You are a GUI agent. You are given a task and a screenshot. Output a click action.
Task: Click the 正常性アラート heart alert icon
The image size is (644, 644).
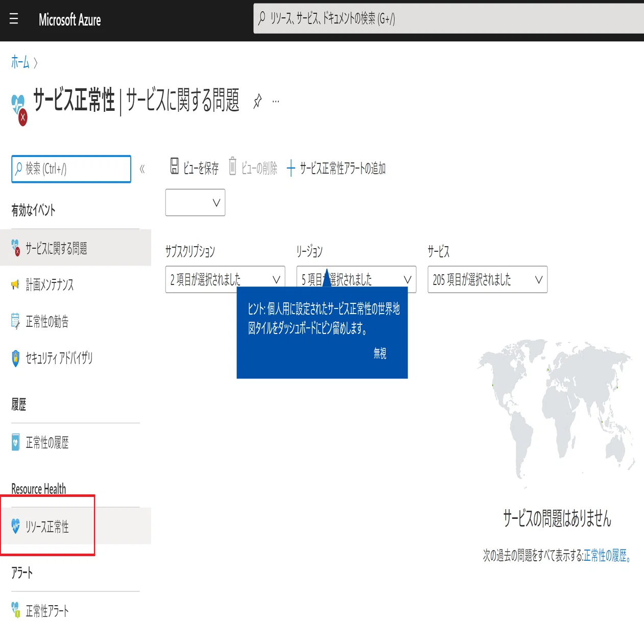(15, 609)
